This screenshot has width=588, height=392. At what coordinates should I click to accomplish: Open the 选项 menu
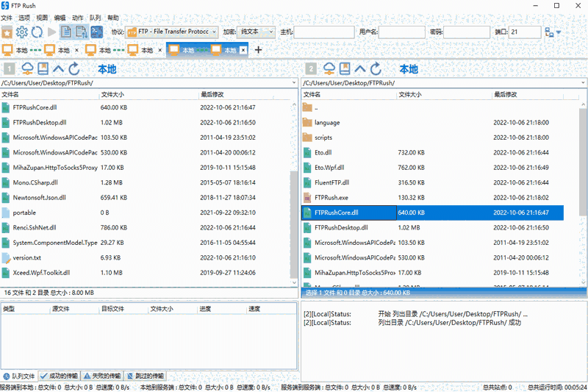pos(24,17)
